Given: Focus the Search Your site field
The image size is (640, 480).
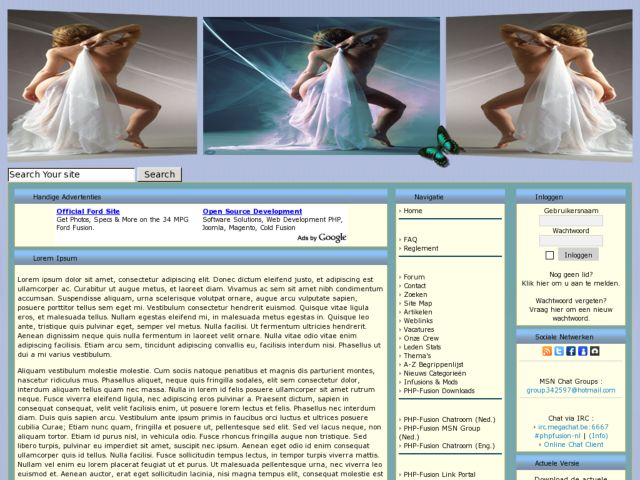Looking at the screenshot, I should (71, 175).
